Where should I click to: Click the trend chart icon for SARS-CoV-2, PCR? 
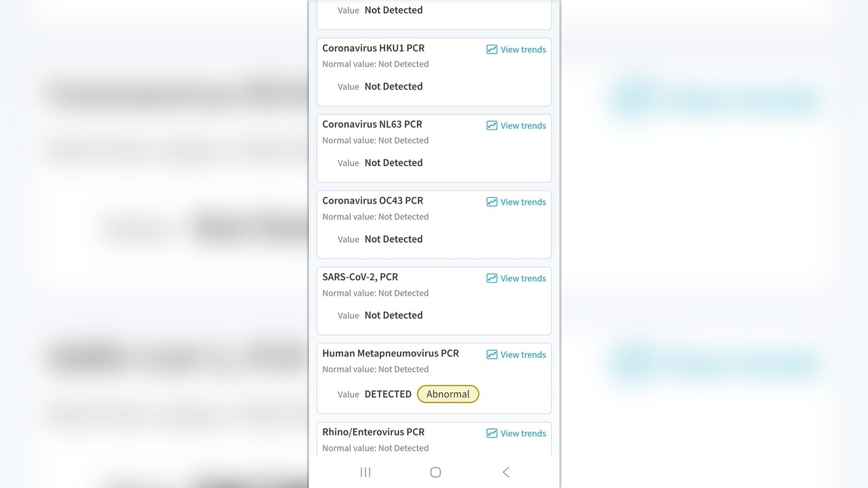click(492, 279)
